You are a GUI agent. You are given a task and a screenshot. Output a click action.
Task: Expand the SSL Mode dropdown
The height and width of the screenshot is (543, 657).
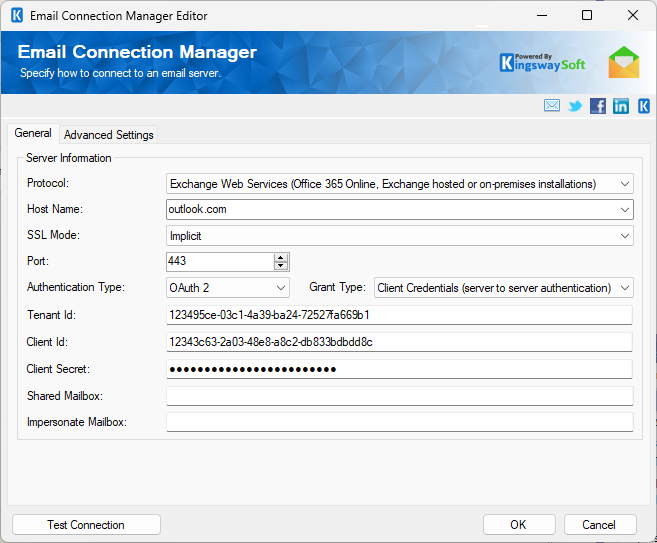(625, 236)
